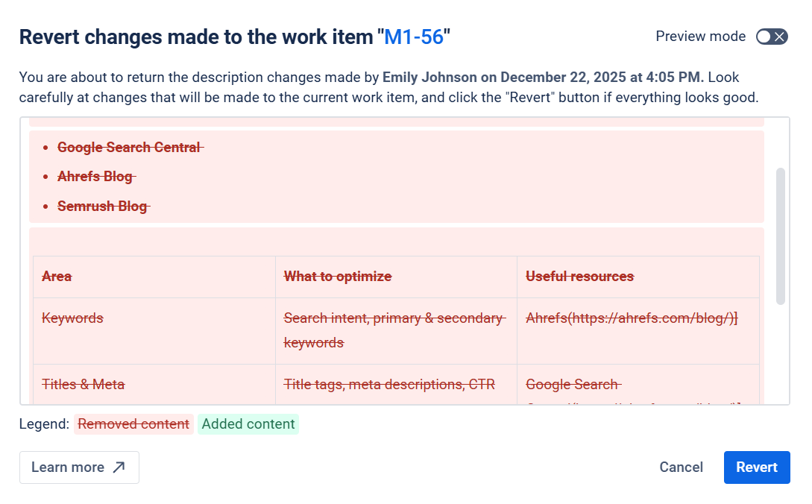The height and width of the screenshot is (504, 812).
Task: Click the Useful resources column header
Action: [x=579, y=277]
